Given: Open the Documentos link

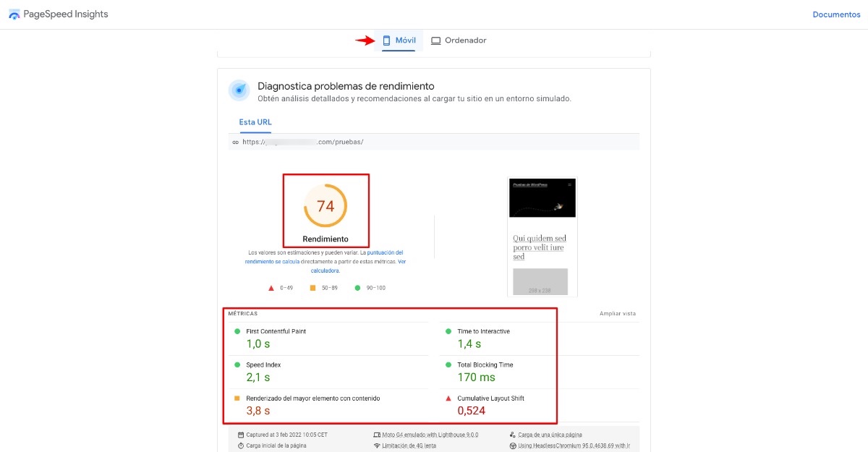Looking at the screenshot, I should click(836, 14).
